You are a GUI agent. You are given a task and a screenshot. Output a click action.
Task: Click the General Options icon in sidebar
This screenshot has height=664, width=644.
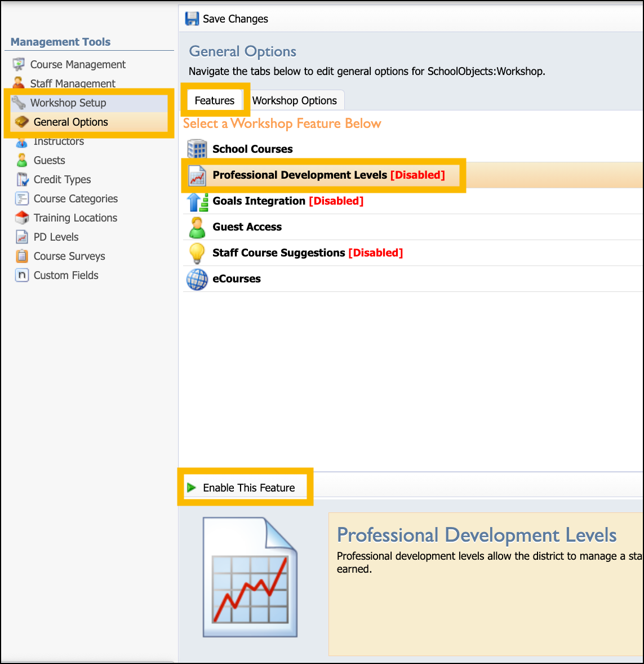coord(21,122)
